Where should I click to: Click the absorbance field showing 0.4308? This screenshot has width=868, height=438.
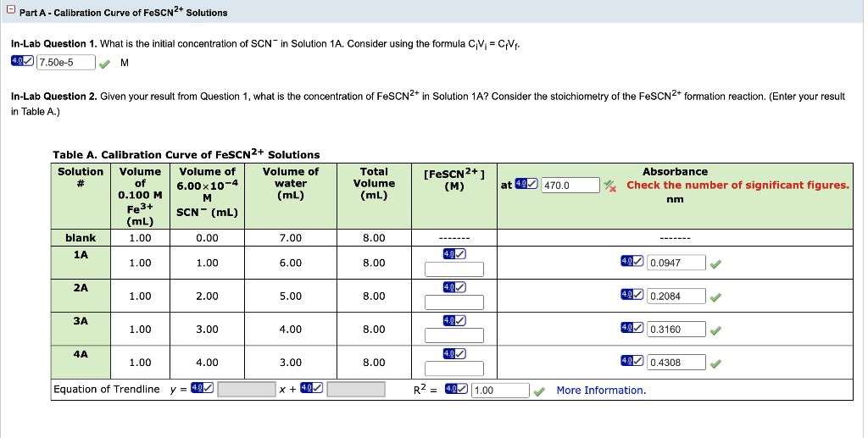point(676,363)
